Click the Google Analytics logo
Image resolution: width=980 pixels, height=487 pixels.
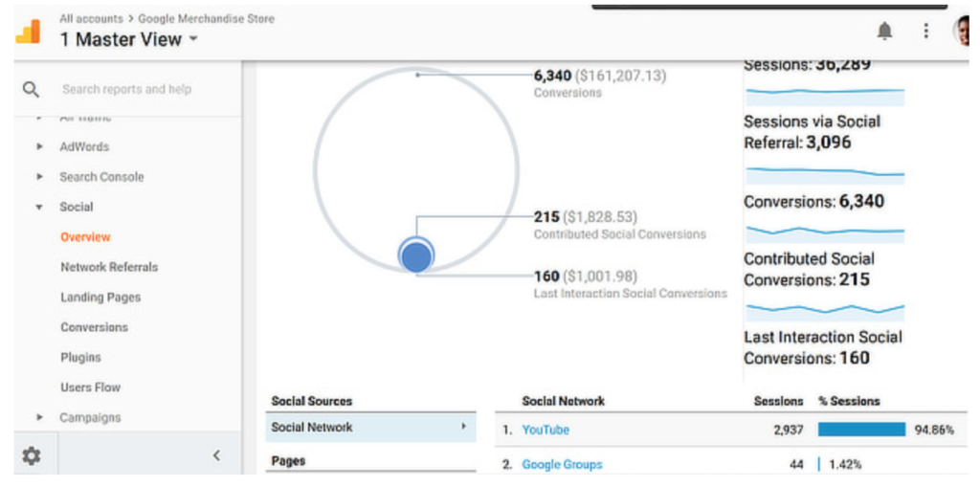(28, 32)
